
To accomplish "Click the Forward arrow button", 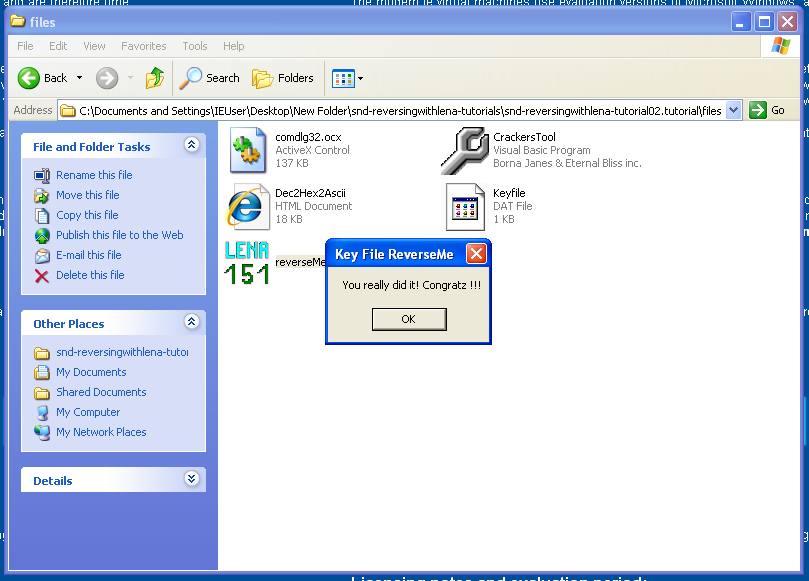I will (107, 78).
